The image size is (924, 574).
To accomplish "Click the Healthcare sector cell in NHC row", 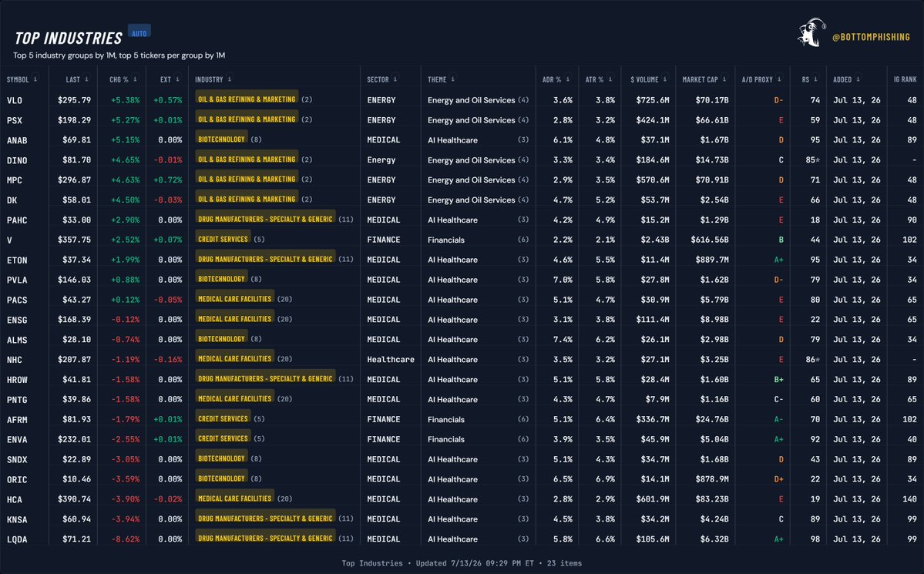I will coord(391,360).
